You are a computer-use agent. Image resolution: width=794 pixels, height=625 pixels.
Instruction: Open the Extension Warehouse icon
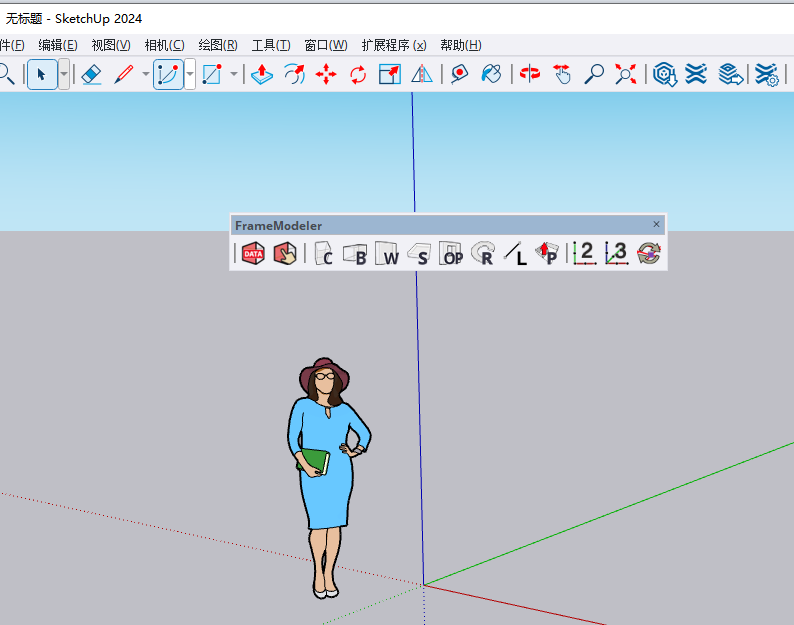[x=696, y=74]
